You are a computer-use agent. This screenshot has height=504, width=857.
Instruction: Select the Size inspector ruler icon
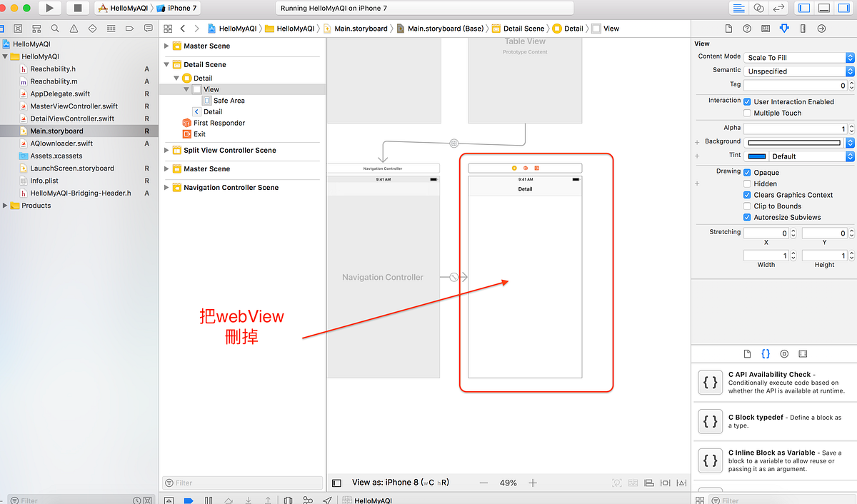(x=803, y=28)
